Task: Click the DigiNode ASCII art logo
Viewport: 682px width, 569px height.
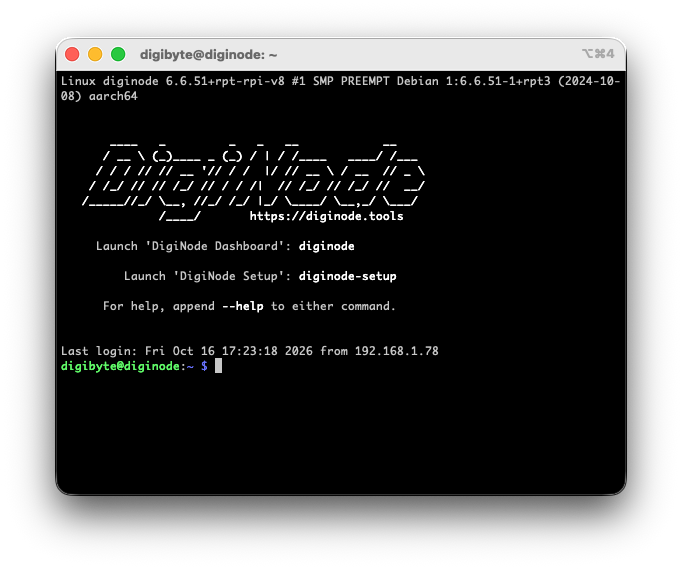Action: (253, 180)
